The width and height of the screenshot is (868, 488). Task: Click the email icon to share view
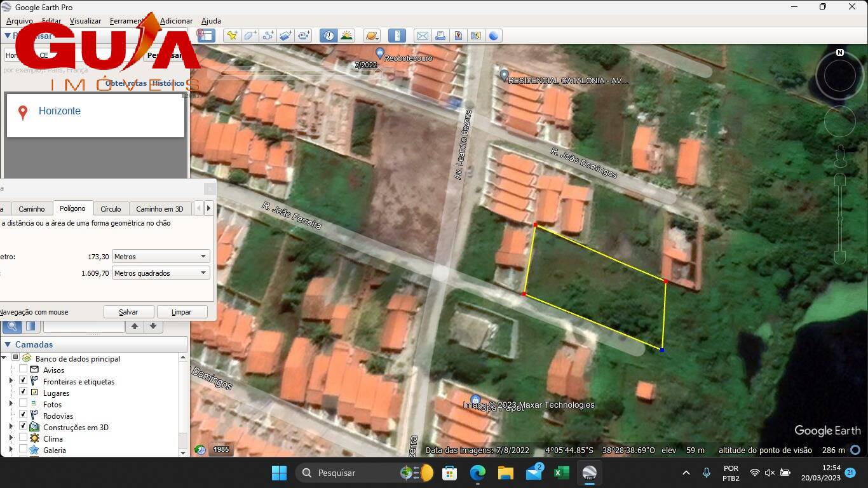point(421,36)
